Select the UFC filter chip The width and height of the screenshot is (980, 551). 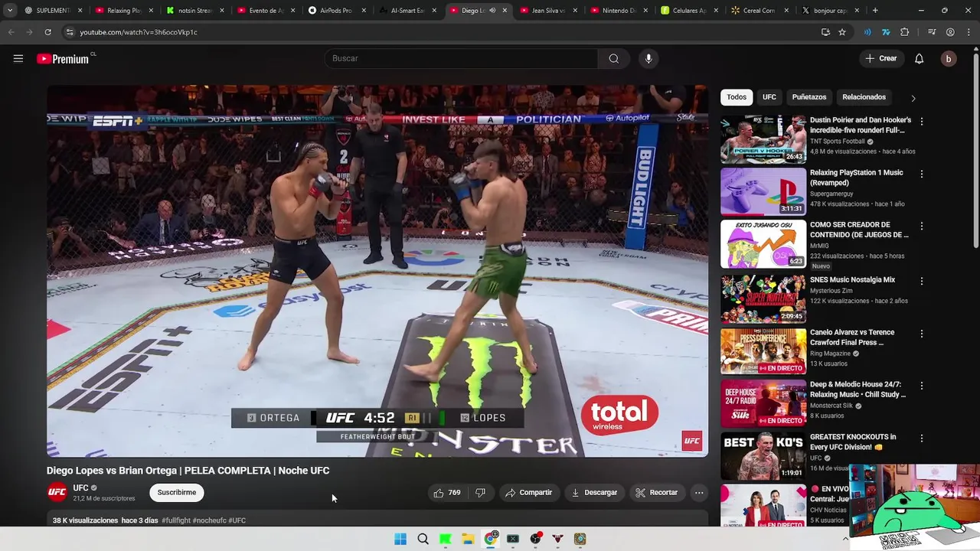coord(769,97)
